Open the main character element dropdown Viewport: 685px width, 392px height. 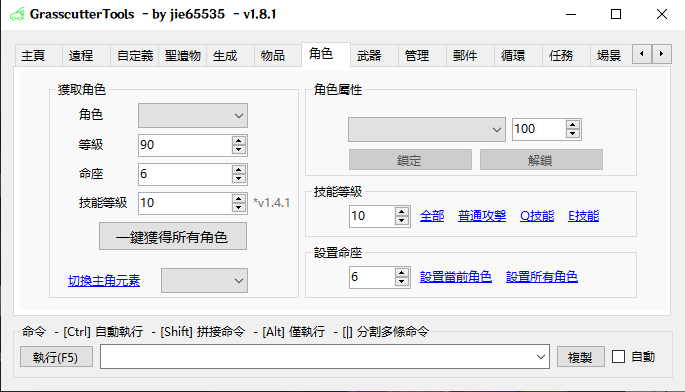204,281
